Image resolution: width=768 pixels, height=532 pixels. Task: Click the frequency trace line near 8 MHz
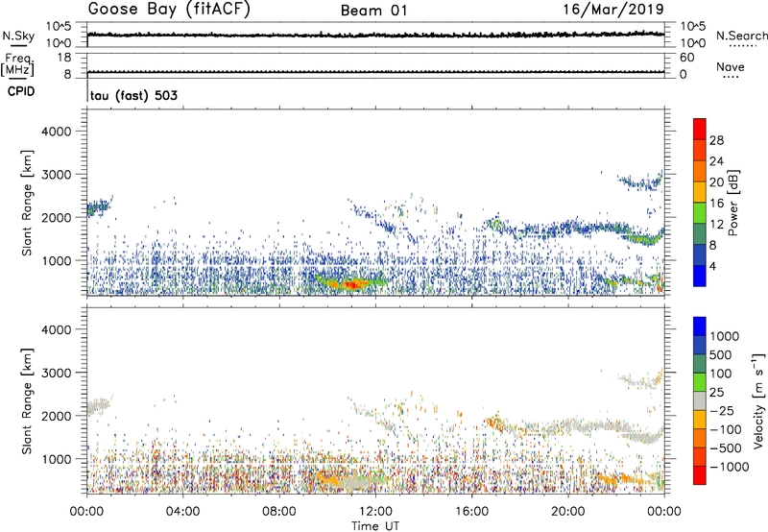tap(375, 72)
